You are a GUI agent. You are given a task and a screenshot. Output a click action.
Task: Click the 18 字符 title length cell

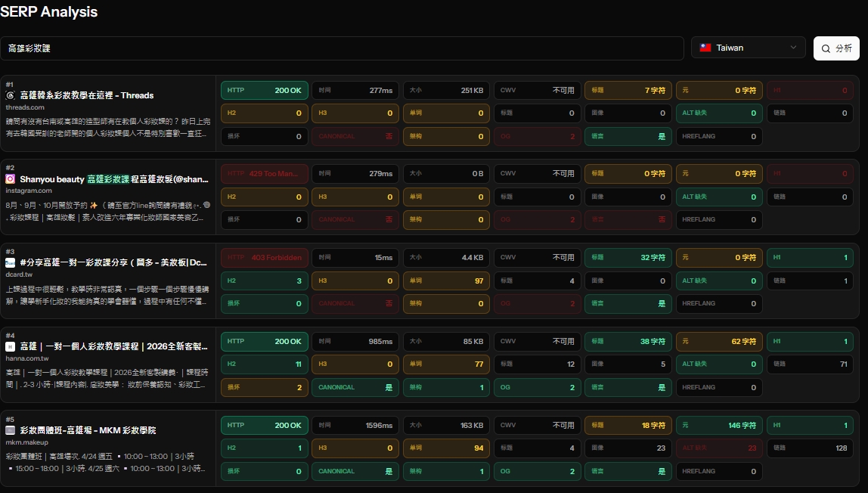click(x=628, y=425)
